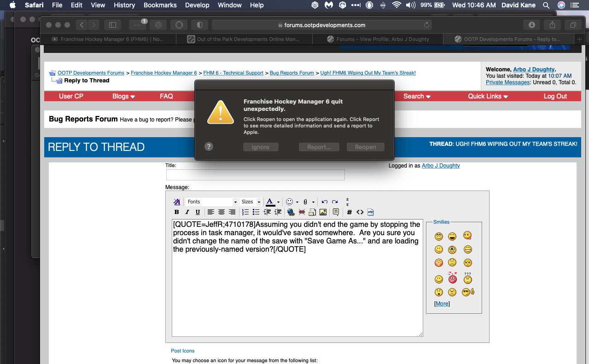Wrap selection in PHP tags

coord(371,212)
